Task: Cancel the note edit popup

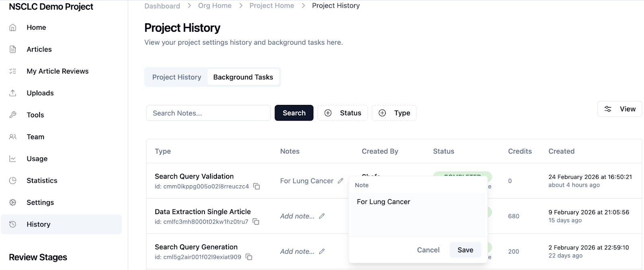Action: tap(428, 250)
